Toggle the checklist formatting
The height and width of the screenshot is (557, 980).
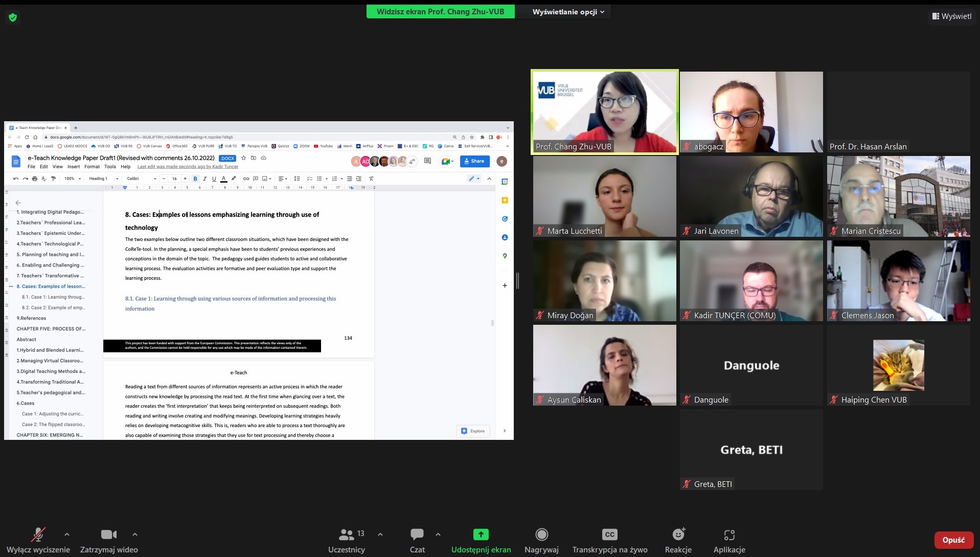[x=309, y=179]
